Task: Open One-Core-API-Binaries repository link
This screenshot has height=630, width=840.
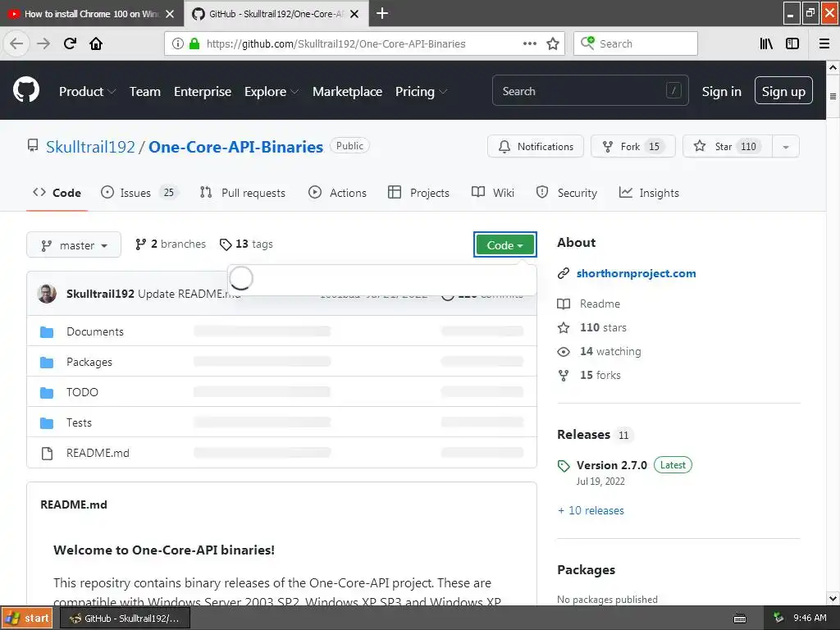Action: click(235, 147)
